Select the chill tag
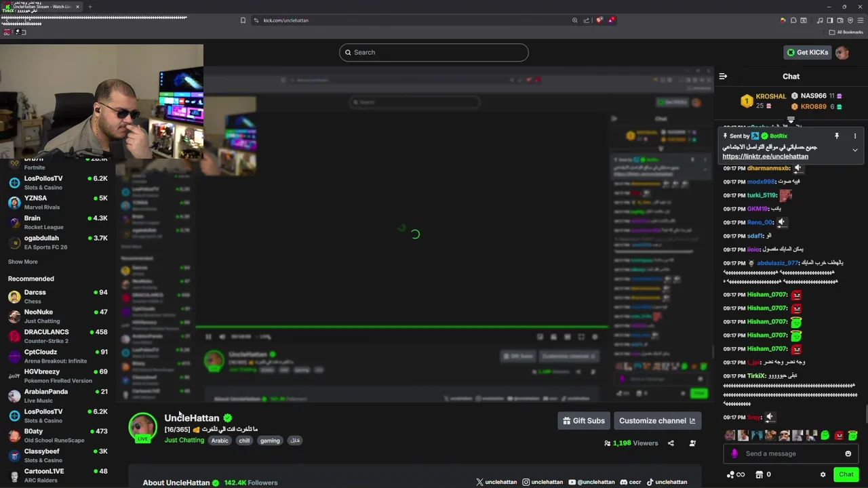Screen dimensions: 868x488 (244, 441)
